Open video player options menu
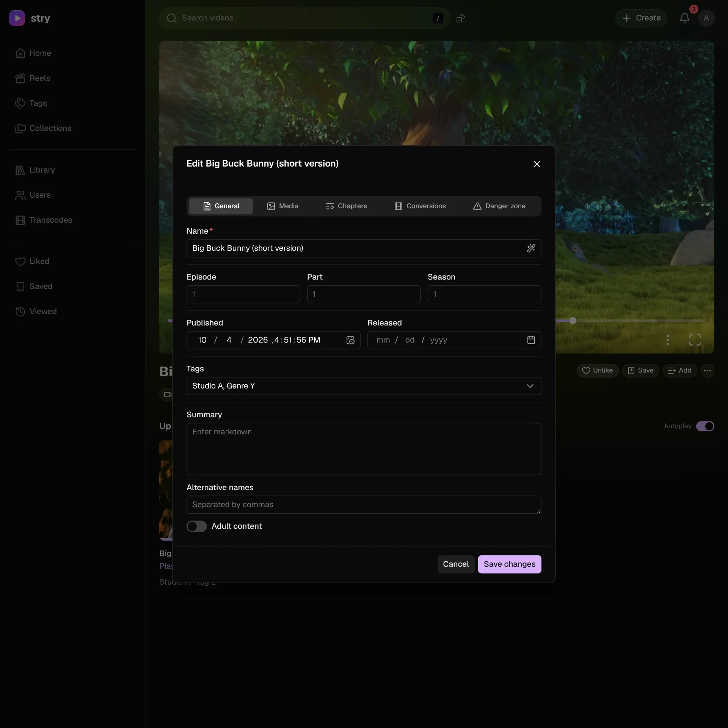The width and height of the screenshot is (728, 728). [x=667, y=340]
